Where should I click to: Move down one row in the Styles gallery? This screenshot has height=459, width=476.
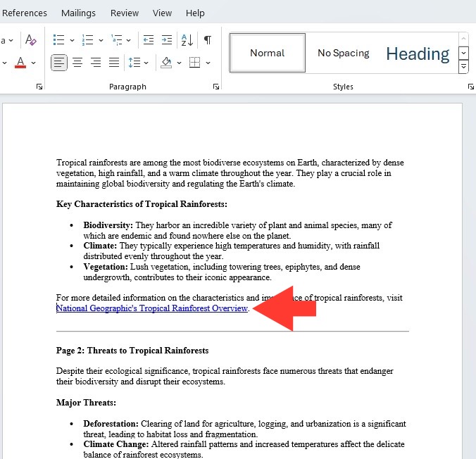coord(463,53)
